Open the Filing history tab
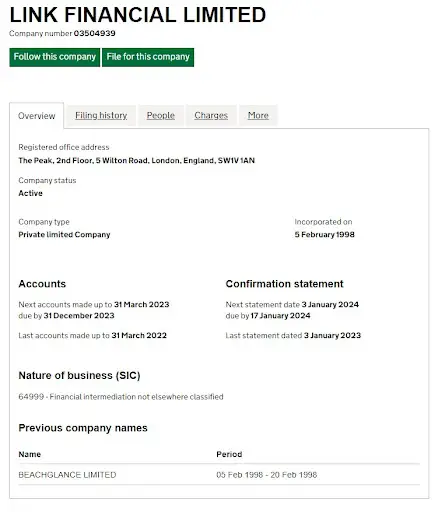The image size is (438, 512). (x=101, y=115)
